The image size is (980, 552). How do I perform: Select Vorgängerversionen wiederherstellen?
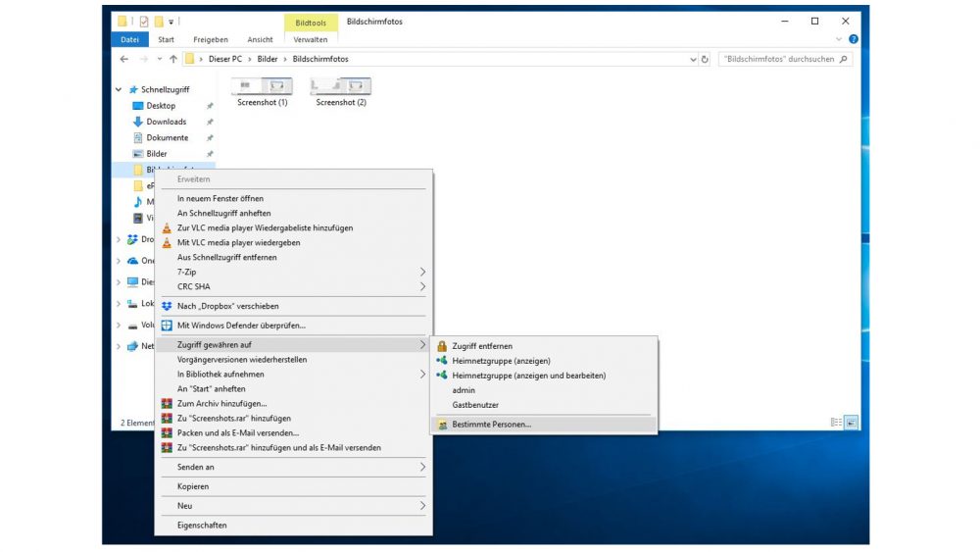click(242, 360)
